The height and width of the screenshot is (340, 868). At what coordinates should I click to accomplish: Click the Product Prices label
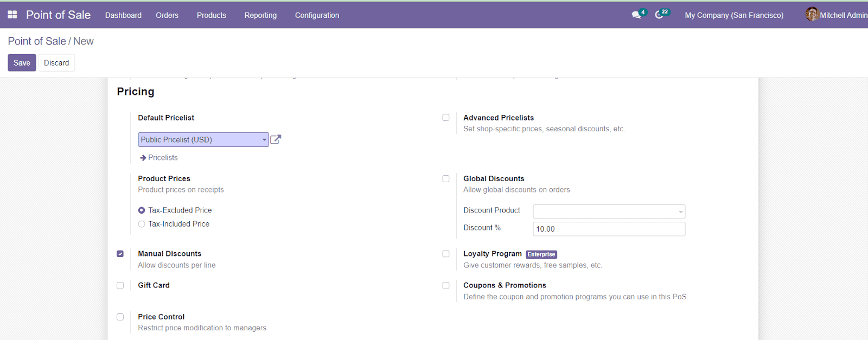(x=164, y=178)
